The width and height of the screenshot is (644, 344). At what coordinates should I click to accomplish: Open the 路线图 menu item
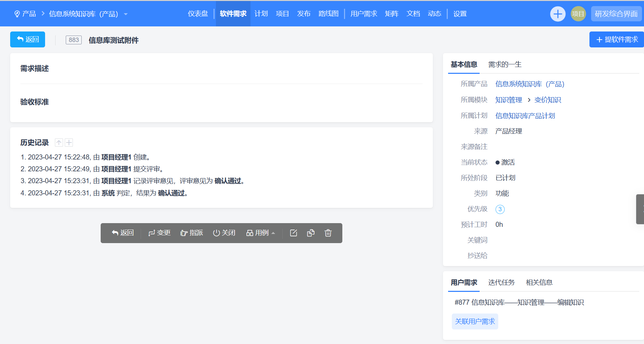pos(328,14)
